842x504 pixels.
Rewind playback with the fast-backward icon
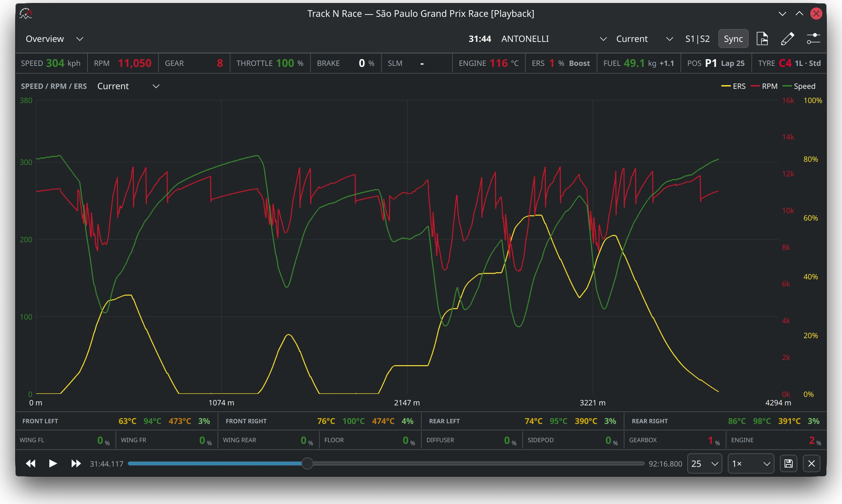(x=30, y=463)
